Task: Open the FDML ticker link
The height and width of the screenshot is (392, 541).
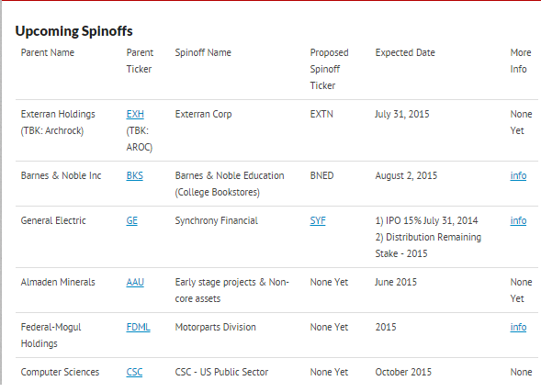Action: [138, 327]
